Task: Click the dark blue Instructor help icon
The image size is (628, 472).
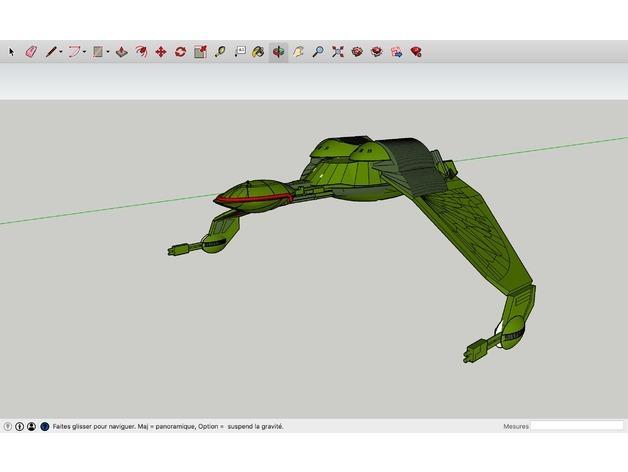Action: pos(45,427)
